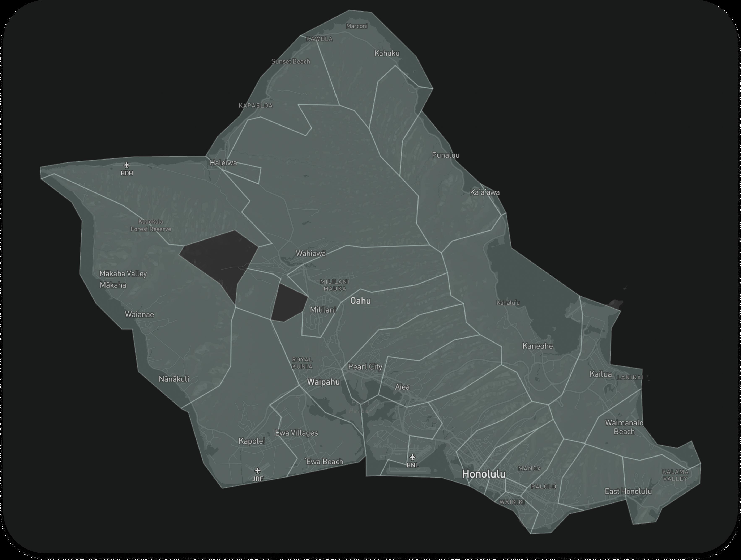The height and width of the screenshot is (560, 741).
Task: Click the Kapolei label
Action: click(x=252, y=441)
